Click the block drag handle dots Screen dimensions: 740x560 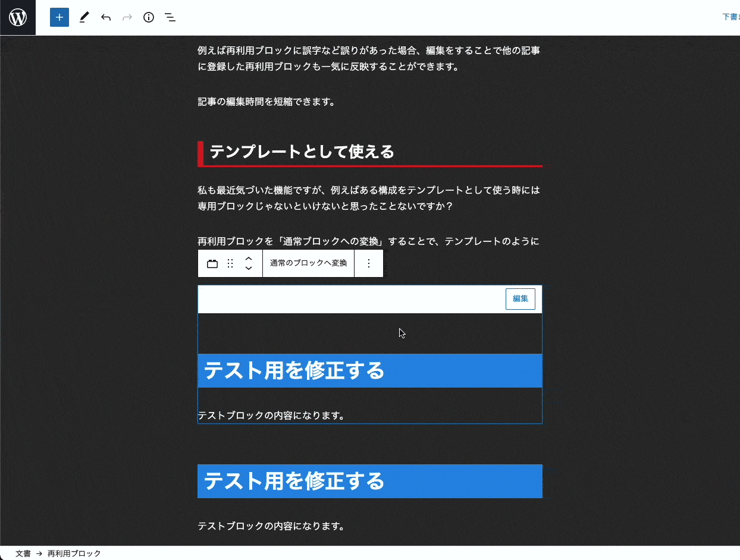point(230,263)
